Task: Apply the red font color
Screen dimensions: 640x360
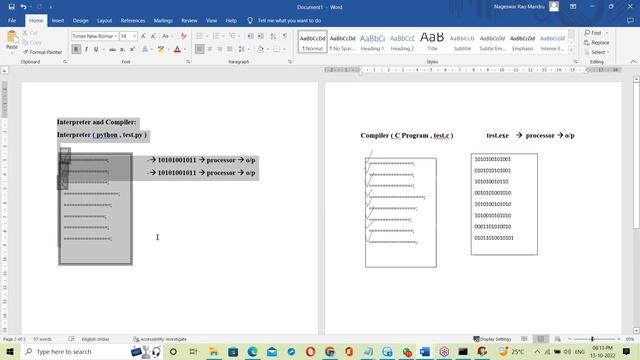Action: click(x=177, y=49)
